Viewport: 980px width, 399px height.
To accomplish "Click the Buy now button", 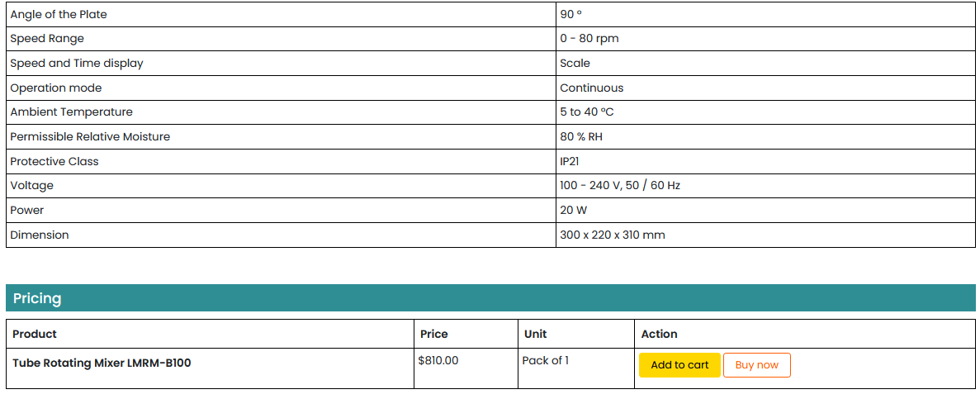I will point(756,365).
